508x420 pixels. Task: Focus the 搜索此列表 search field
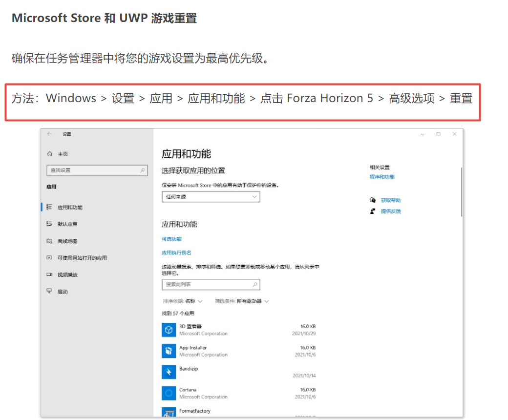click(211, 285)
